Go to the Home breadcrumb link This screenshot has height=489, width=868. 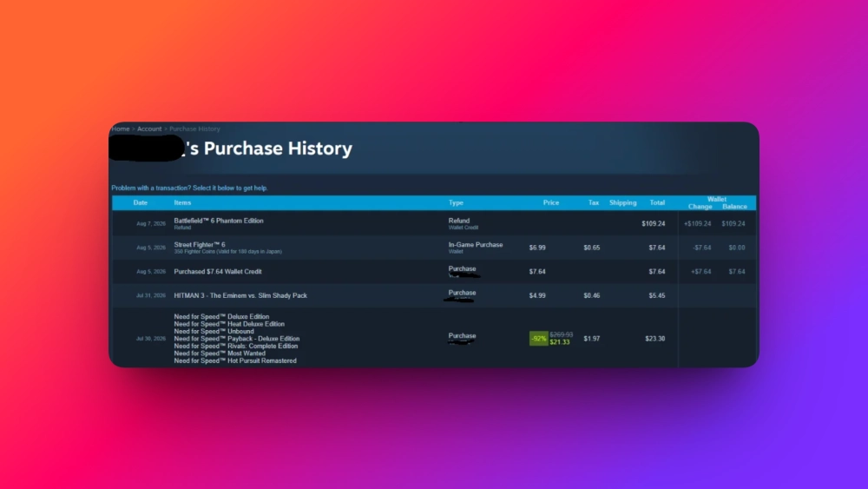[121, 129]
